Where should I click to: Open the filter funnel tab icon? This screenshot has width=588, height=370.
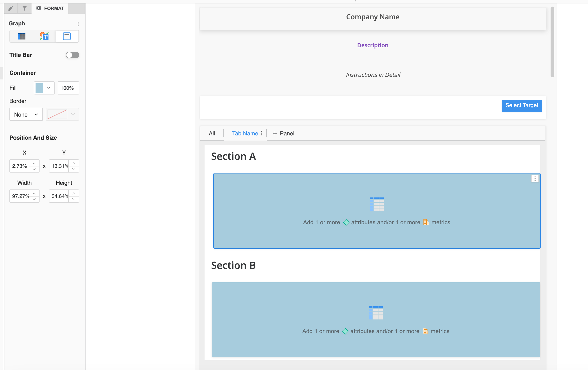click(24, 8)
